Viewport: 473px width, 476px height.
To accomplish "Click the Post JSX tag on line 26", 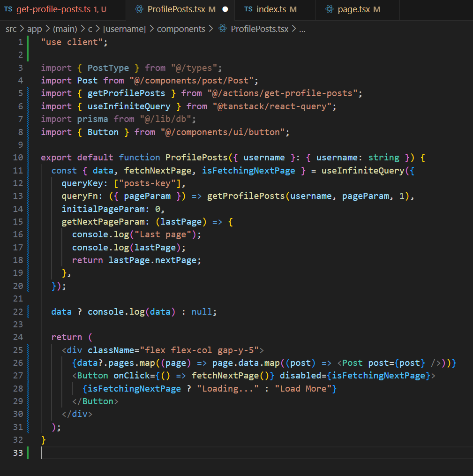I will click(352, 363).
